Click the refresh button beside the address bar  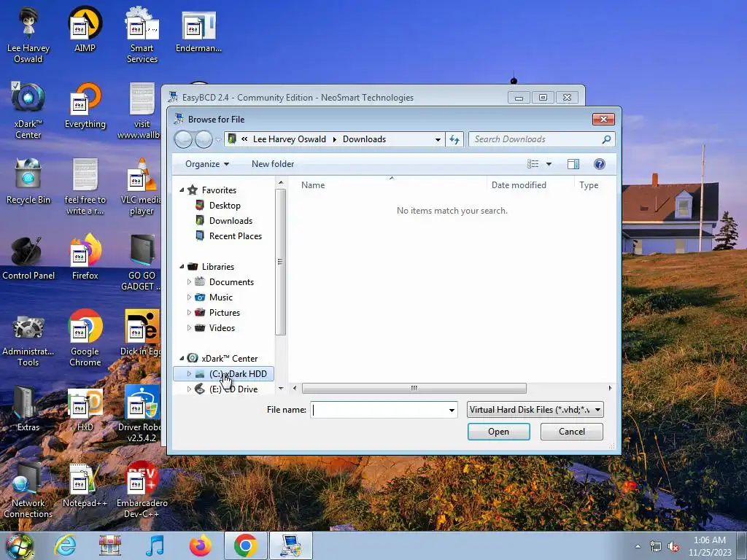coord(454,139)
